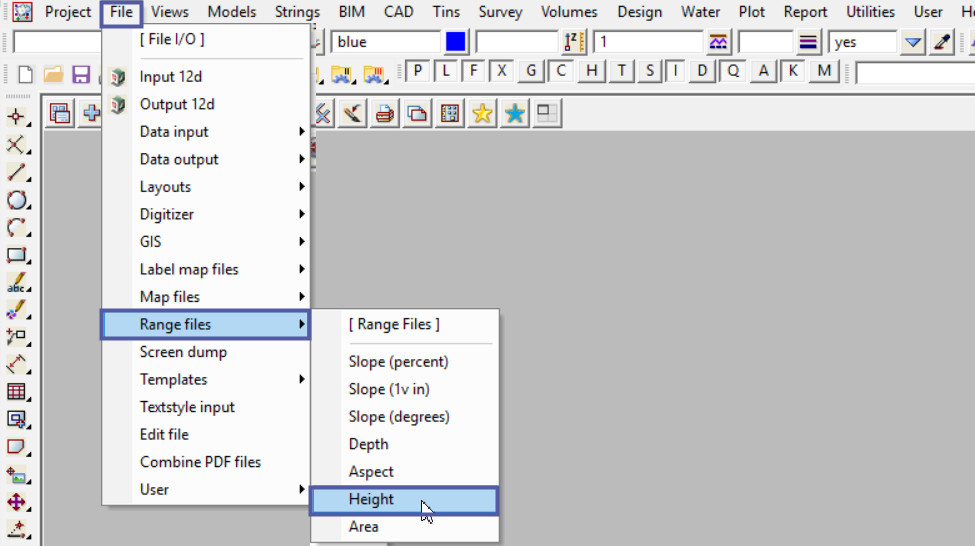The image size is (975, 546).
Task: Toggle the T snap button
Action: (621, 71)
